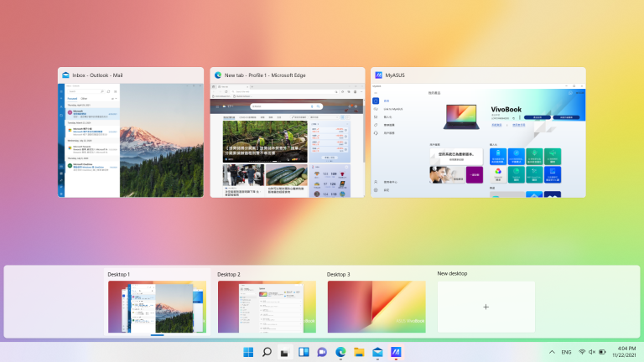The width and height of the screenshot is (644, 362).
Task: Toggle Task View in taskbar
Action: [284, 352]
